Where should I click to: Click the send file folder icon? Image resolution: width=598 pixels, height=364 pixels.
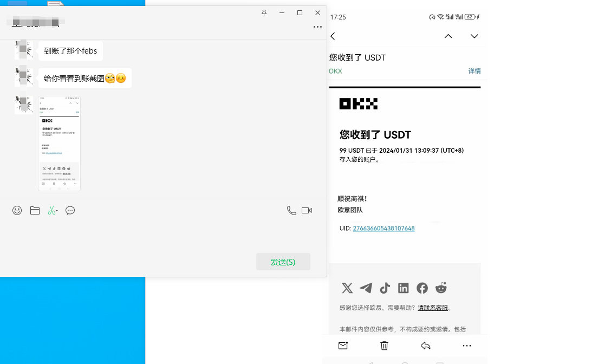coord(35,211)
